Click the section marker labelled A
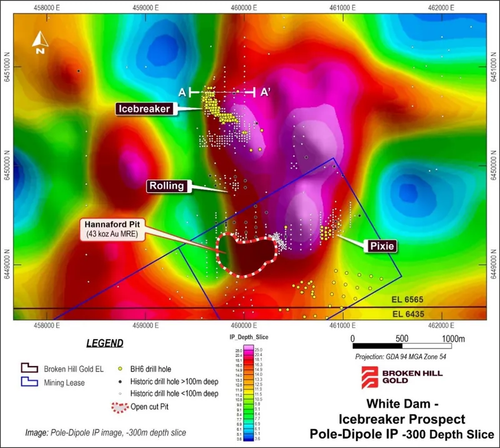Viewport: 500px width, 448px height. (x=182, y=92)
